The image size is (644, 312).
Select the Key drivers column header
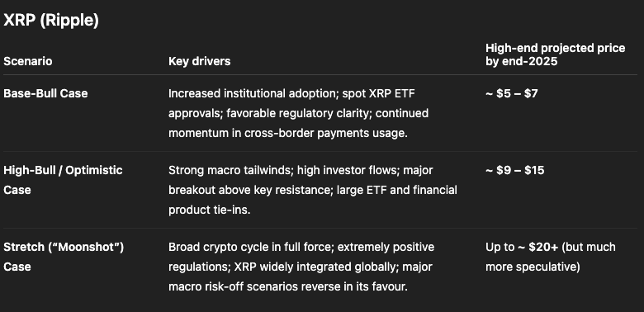click(x=199, y=61)
